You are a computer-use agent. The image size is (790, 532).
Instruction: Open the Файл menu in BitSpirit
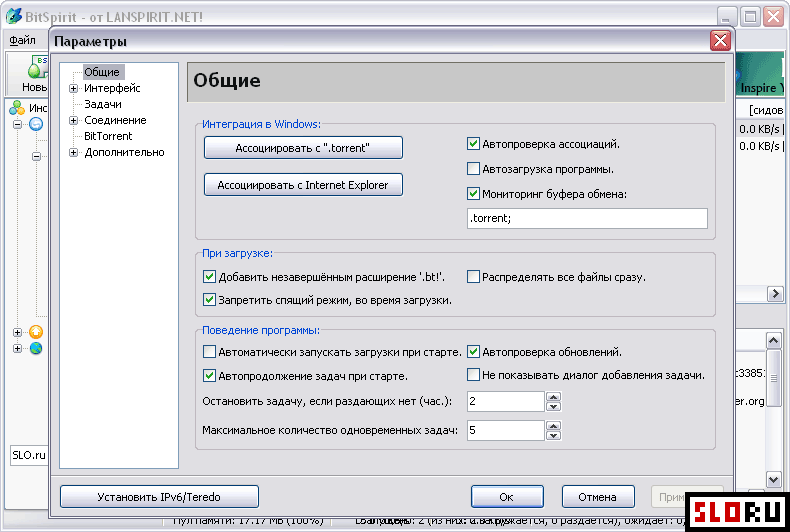click(22, 40)
